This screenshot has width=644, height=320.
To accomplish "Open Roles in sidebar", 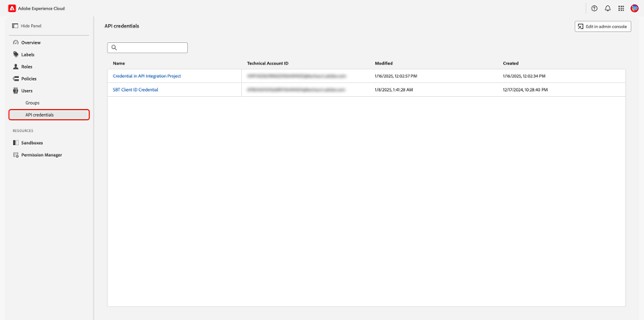I will pyautogui.click(x=27, y=66).
